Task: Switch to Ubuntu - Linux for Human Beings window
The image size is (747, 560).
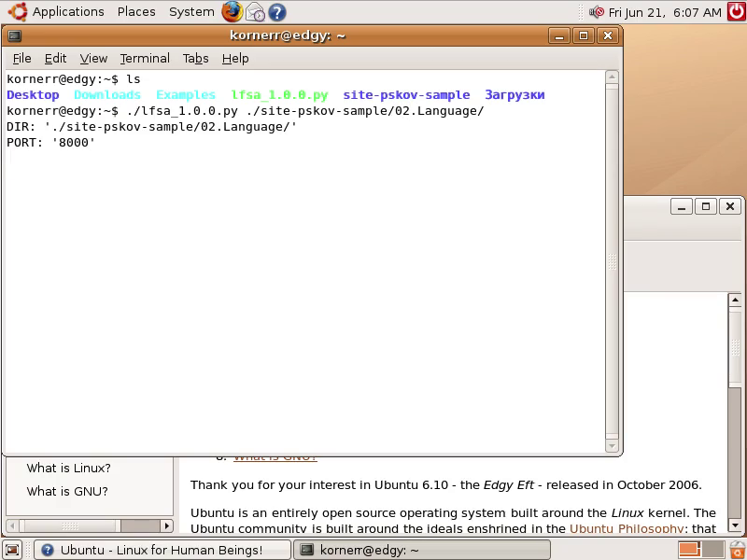Action: [162, 550]
